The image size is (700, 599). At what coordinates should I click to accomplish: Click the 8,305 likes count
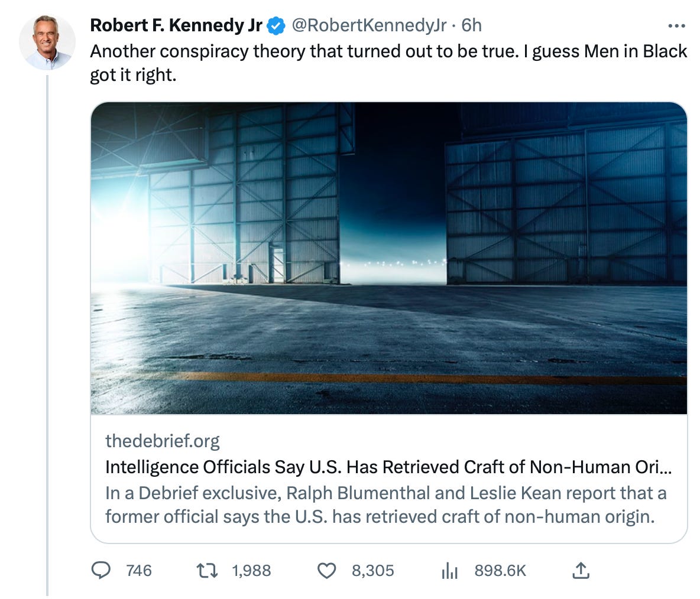372,570
